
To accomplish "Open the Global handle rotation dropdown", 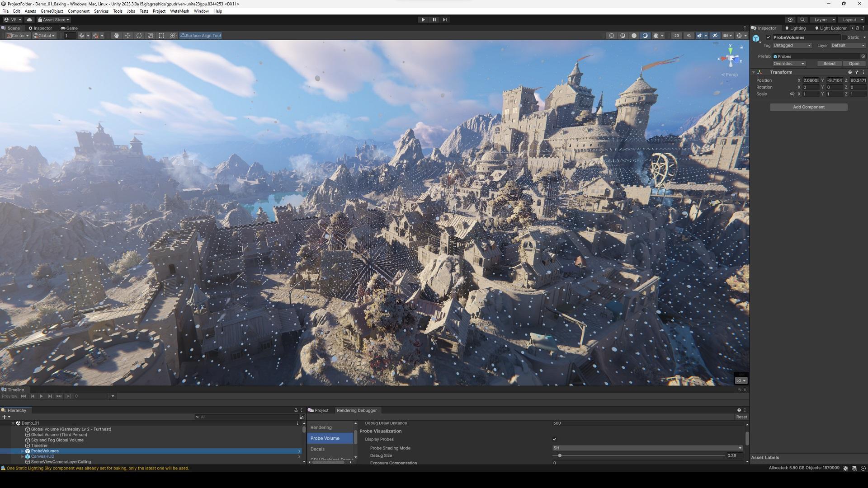I will 44,36.
